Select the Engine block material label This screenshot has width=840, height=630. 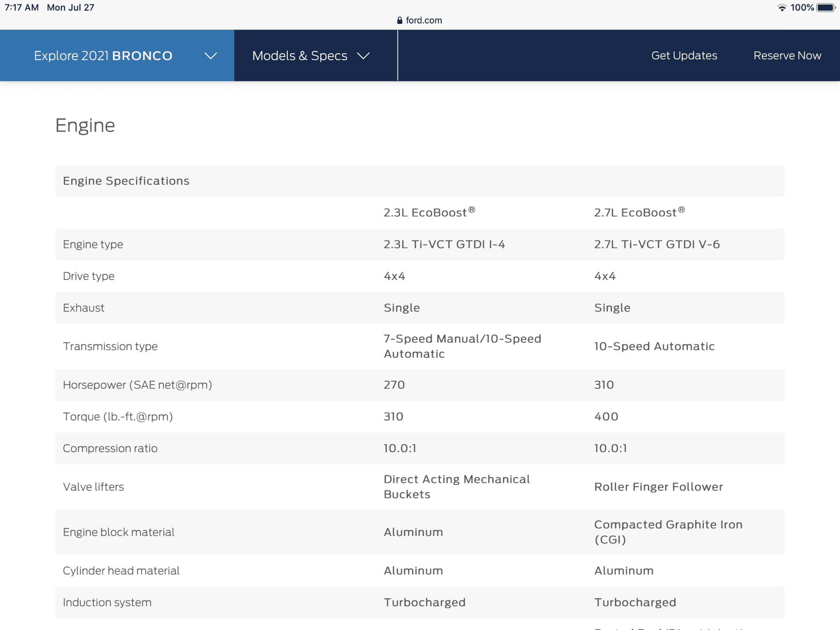pyautogui.click(x=118, y=532)
